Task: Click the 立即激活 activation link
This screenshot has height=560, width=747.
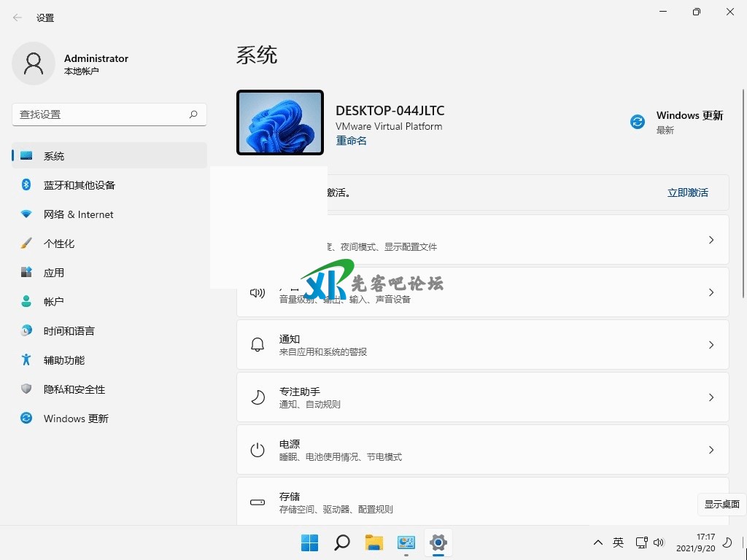Action: [687, 192]
